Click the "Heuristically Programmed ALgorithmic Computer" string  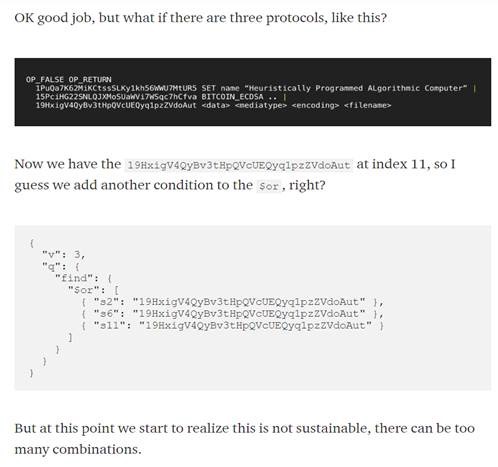point(355,88)
